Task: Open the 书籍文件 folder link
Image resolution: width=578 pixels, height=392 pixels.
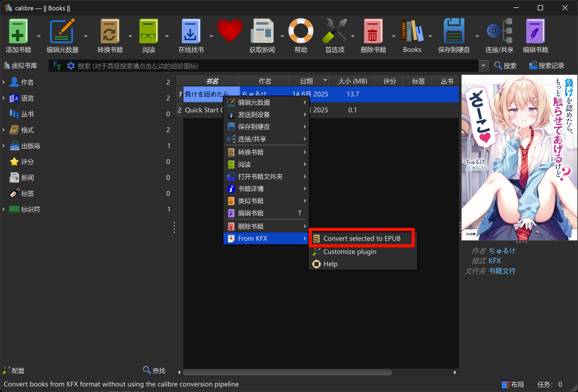Action: [x=502, y=271]
